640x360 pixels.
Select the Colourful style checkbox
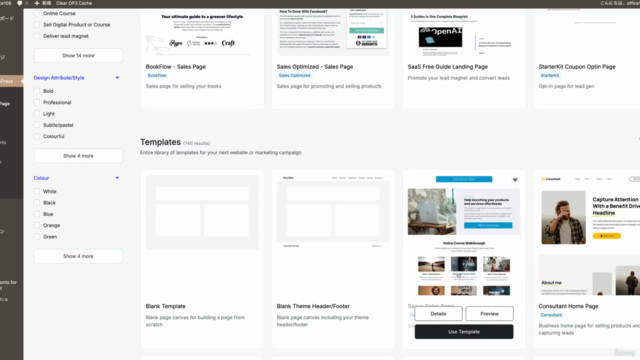pos(37,136)
